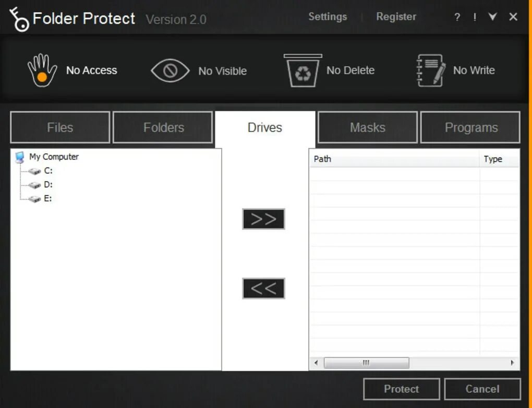Select the E: drive label
The image size is (532, 408).
pos(48,199)
